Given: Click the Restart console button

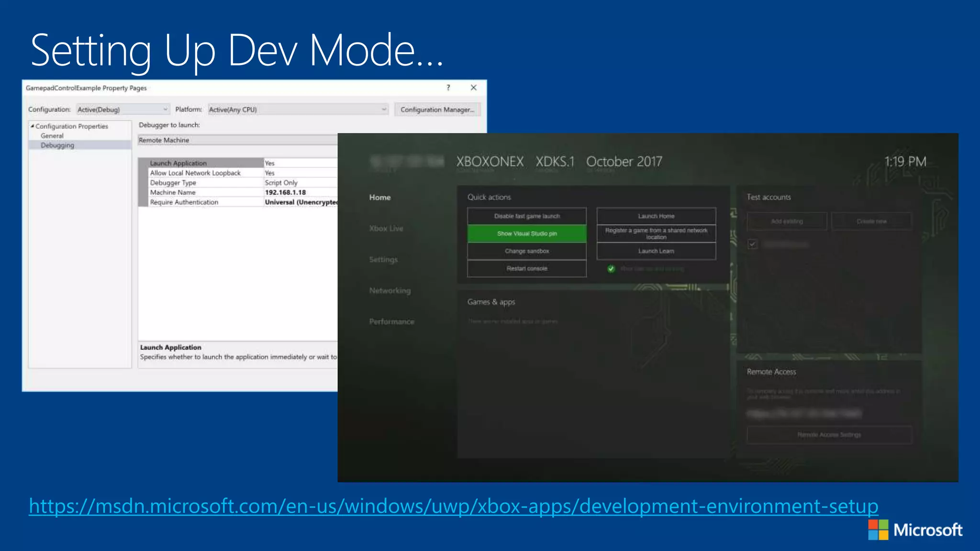Looking at the screenshot, I should (527, 268).
